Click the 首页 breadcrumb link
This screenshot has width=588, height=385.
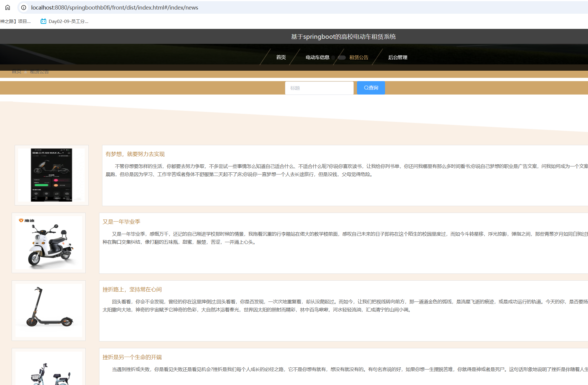[16, 72]
